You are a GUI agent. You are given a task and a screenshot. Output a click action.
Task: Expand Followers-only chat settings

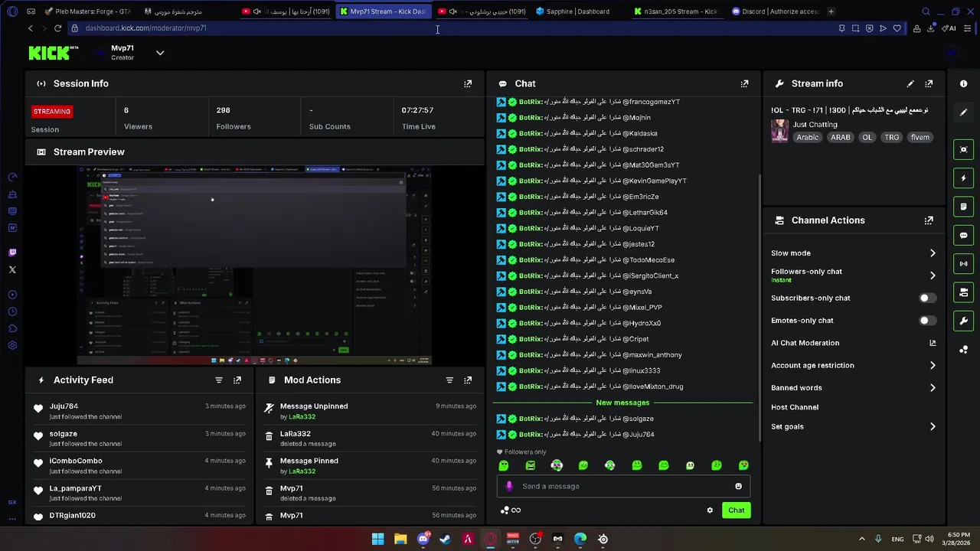pyautogui.click(x=932, y=275)
